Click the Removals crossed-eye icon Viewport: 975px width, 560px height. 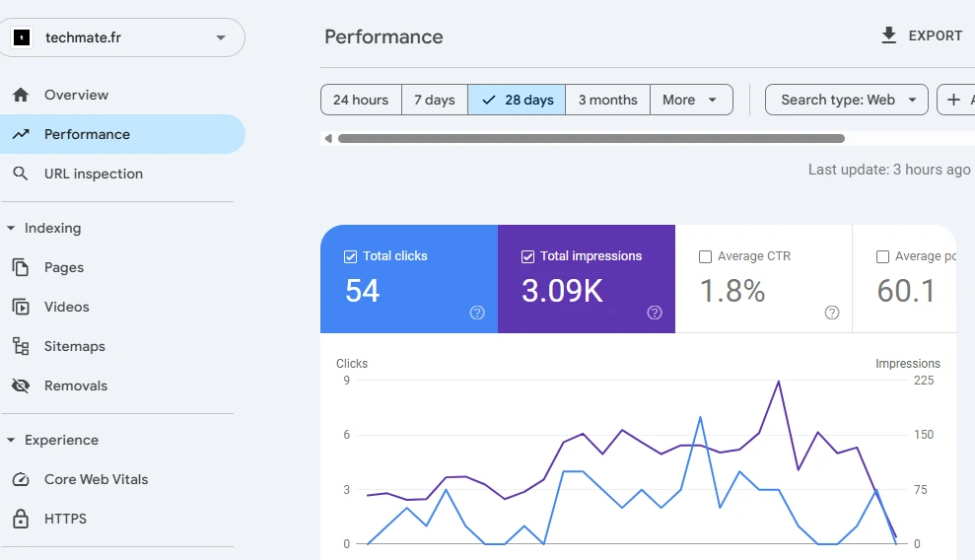click(21, 385)
